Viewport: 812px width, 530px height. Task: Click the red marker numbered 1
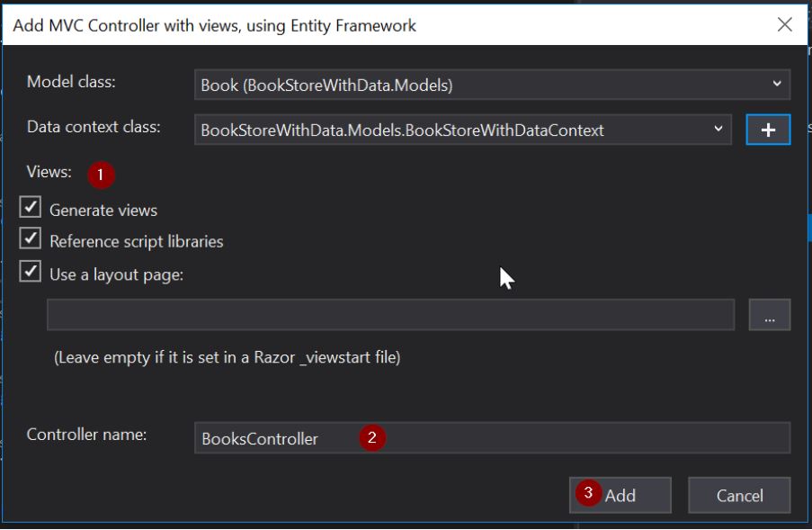101,175
